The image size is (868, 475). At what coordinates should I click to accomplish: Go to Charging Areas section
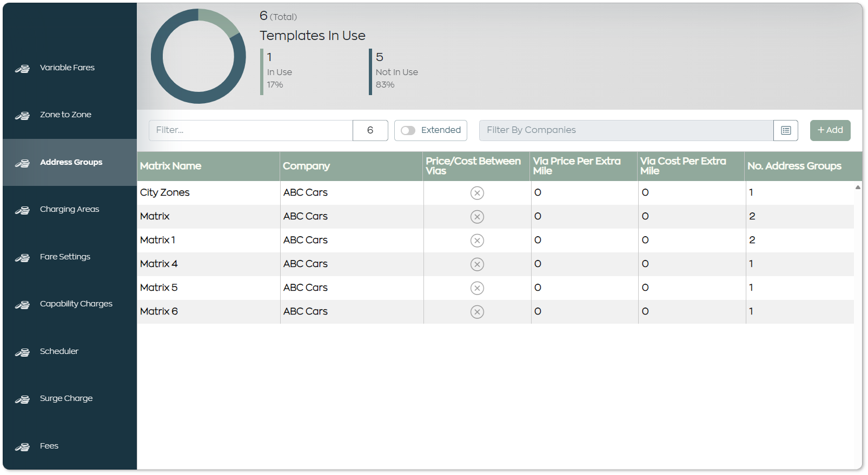[x=70, y=210]
